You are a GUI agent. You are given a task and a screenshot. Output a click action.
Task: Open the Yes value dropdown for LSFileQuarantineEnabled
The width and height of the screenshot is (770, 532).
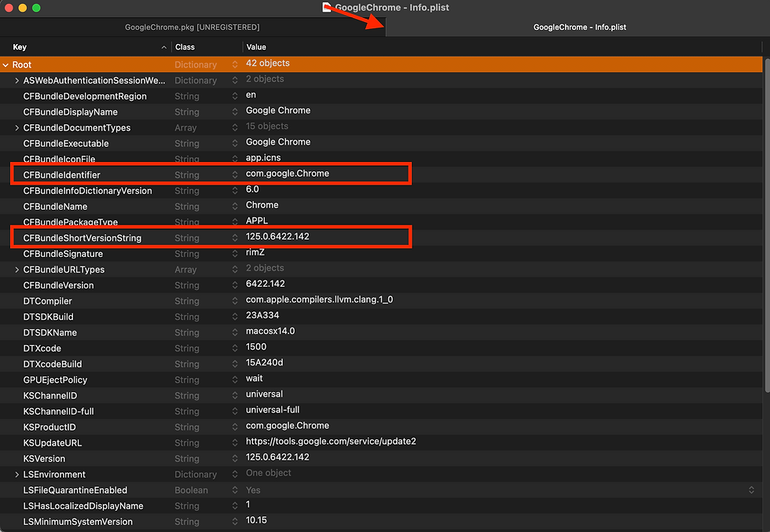[751, 490]
